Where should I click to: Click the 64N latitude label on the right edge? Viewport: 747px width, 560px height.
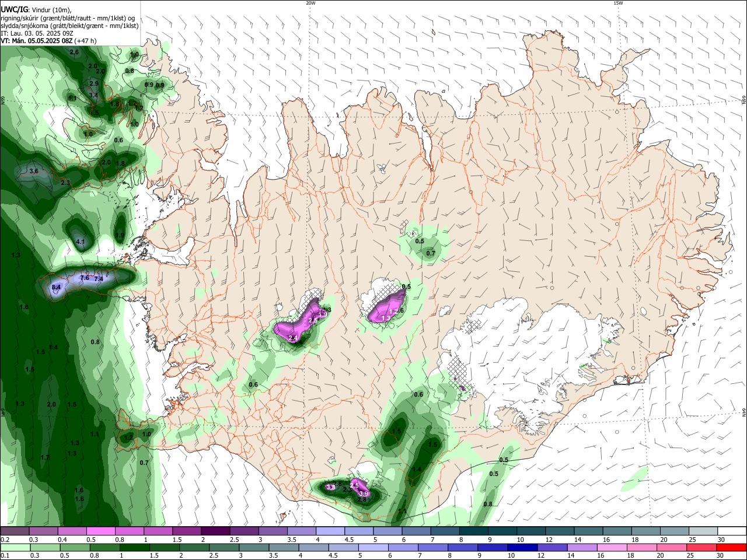click(744, 412)
